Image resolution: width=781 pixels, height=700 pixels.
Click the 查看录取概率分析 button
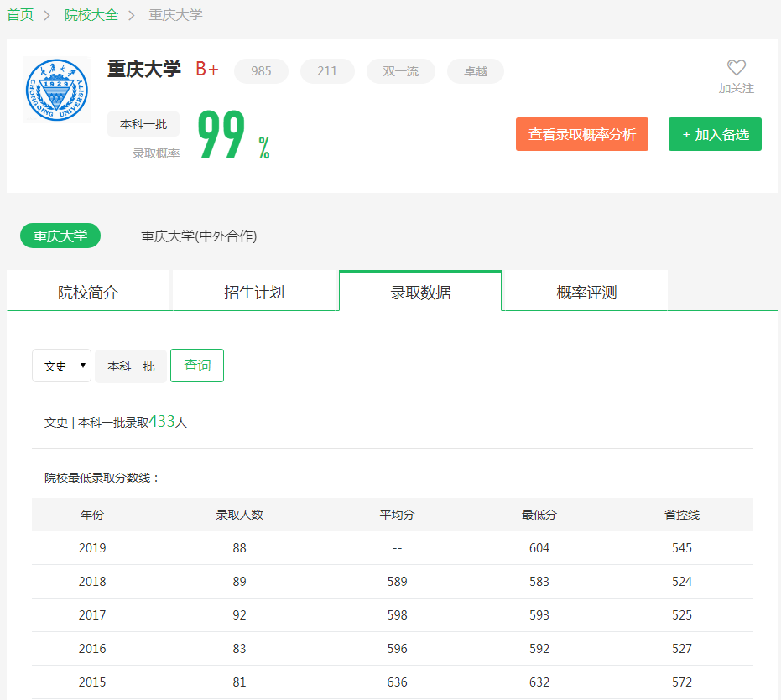coord(581,134)
